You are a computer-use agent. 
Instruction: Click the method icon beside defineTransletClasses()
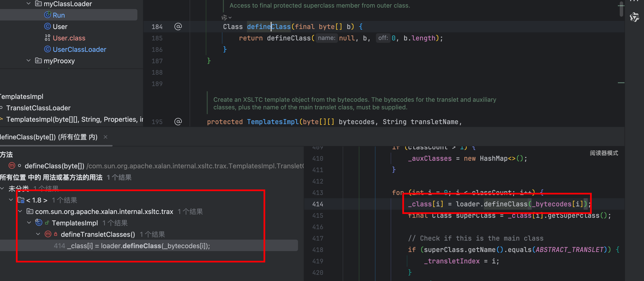point(48,234)
